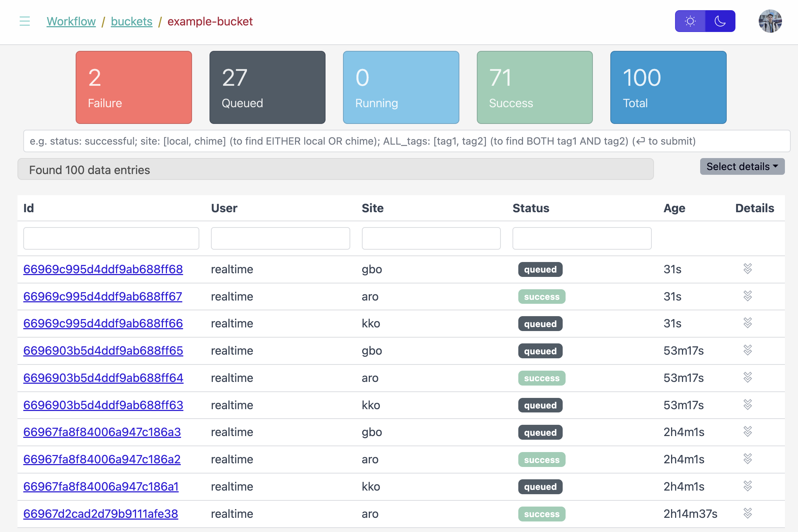Select the Failure count card
This screenshot has height=532, width=798.
[x=134, y=87]
